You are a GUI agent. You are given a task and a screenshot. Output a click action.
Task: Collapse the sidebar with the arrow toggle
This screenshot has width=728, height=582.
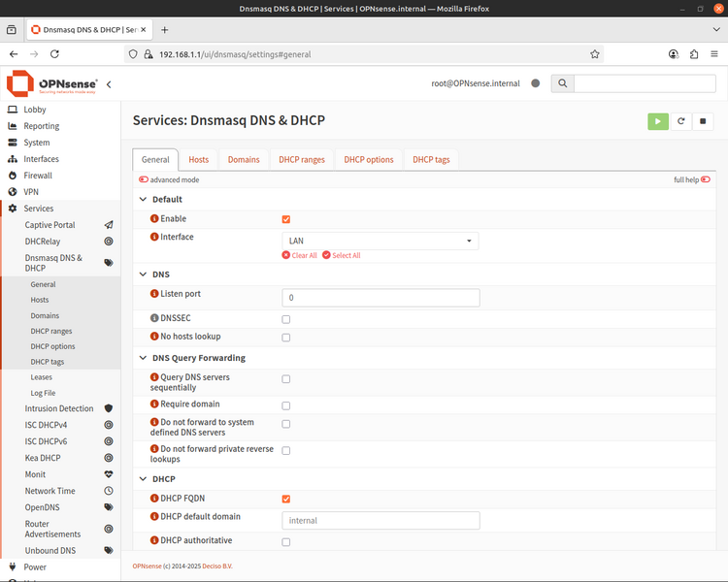109,84
